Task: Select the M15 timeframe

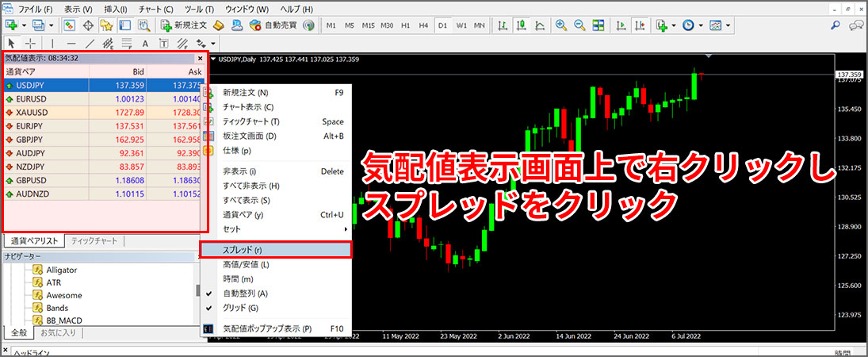Action: pyautogui.click(x=368, y=25)
